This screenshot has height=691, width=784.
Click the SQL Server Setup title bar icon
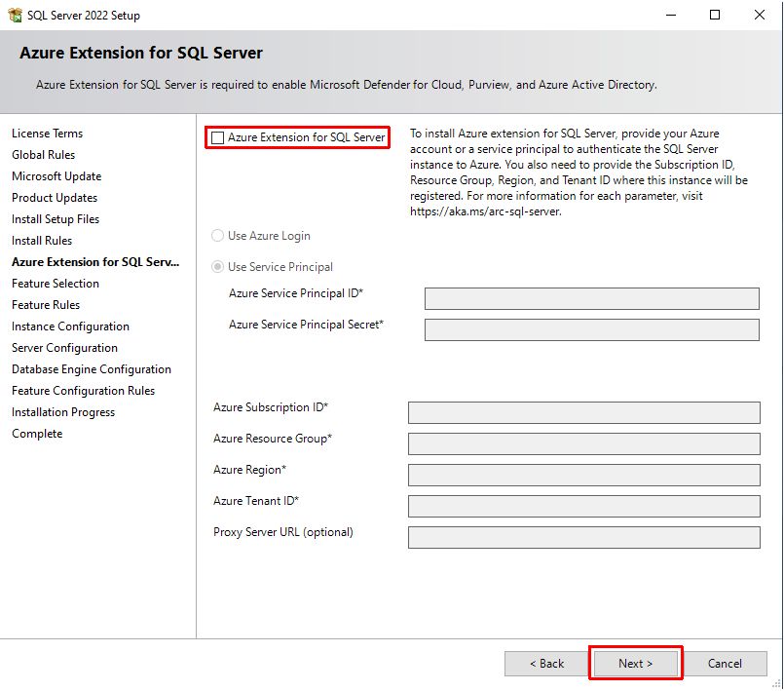[15, 15]
